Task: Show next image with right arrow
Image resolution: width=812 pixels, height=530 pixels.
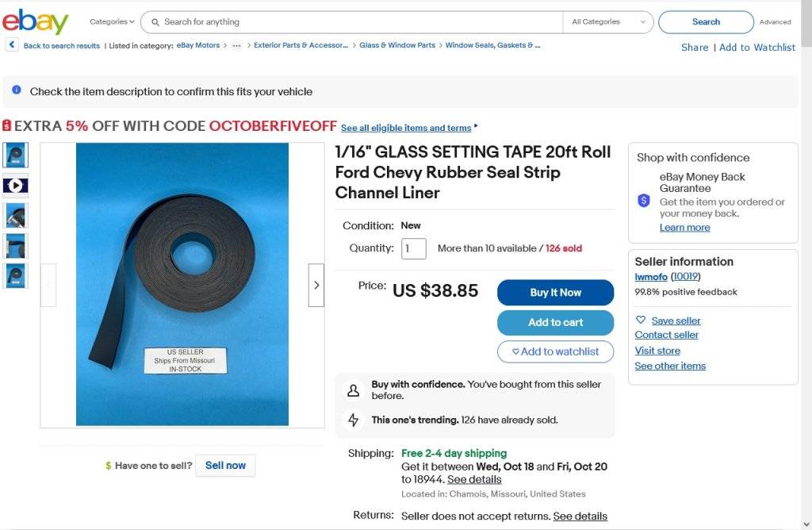Action: pos(316,285)
